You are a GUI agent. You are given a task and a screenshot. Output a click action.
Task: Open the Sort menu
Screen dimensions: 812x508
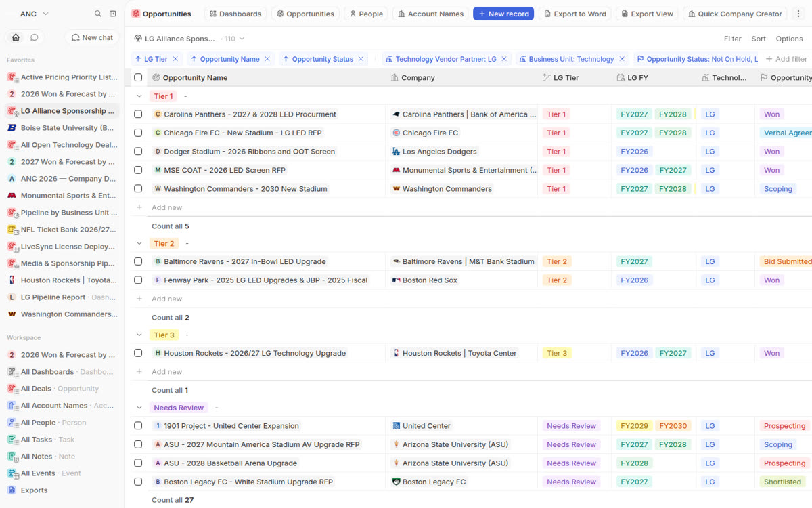click(759, 39)
